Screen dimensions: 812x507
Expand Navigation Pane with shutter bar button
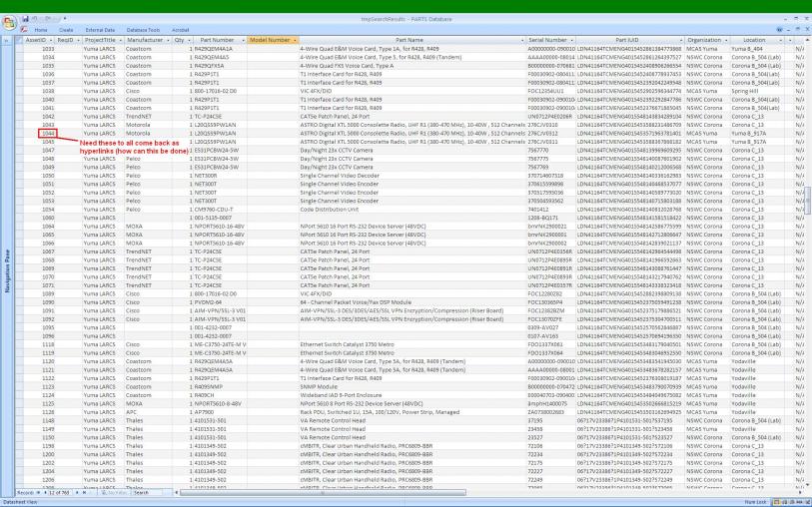[x=7, y=40]
